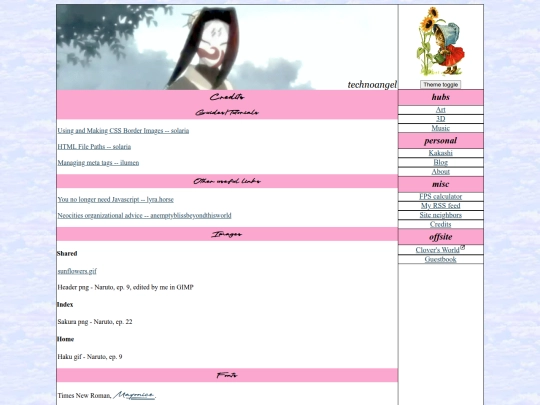Click the sunflowers.gif link
This screenshot has width=540, height=405.
[x=77, y=271]
